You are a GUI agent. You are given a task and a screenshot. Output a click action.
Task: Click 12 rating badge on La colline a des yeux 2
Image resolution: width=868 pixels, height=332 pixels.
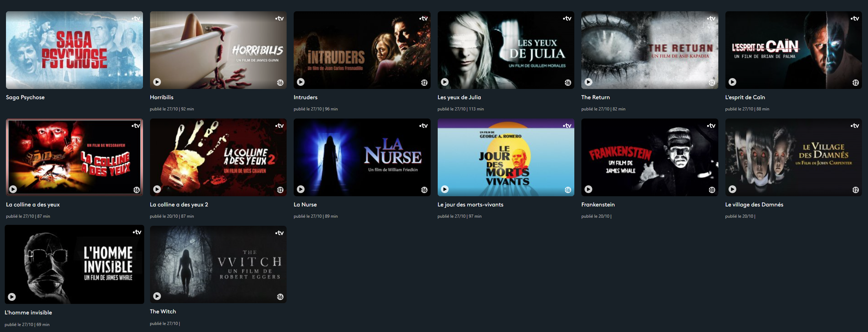click(x=280, y=190)
